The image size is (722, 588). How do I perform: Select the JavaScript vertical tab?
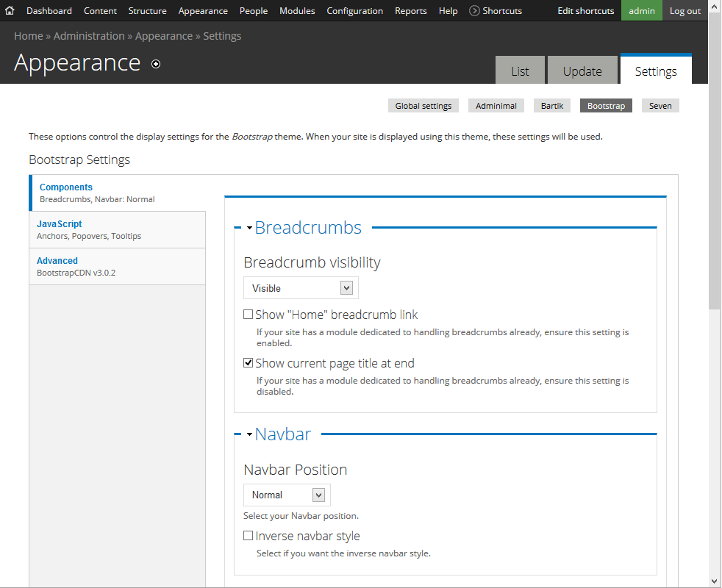pos(60,224)
